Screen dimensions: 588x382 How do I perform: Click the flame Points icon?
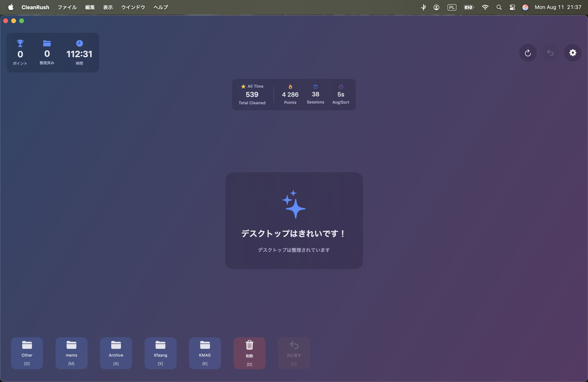tap(290, 87)
